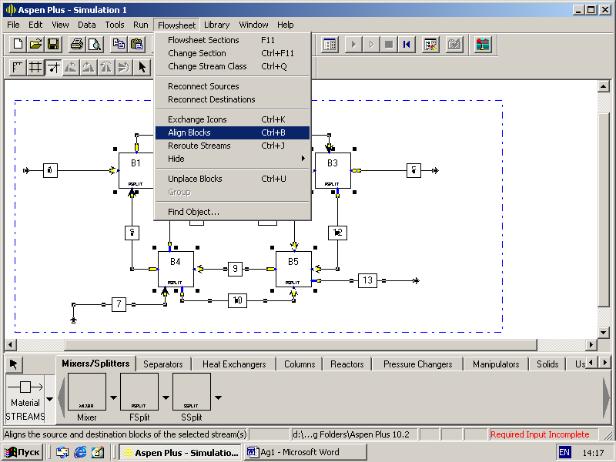Viewport: 616px width, 462px height.
Task: Click the Reinitialize simulation icon
Action: click(x=406, y=44)
